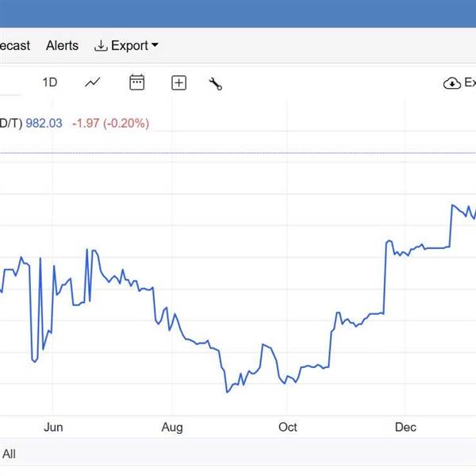Screen dimensions: 476x476
Task: Open the Alerts tab
Action: point(62,46)
